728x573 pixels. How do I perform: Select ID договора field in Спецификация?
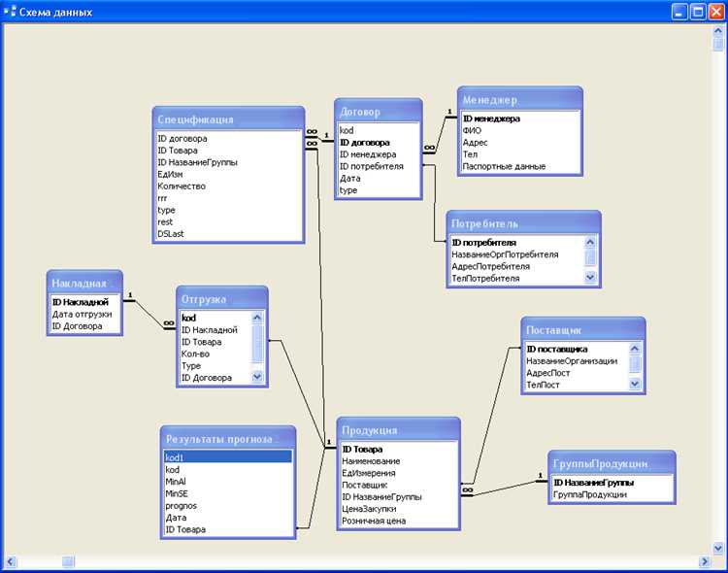[228, 139]
